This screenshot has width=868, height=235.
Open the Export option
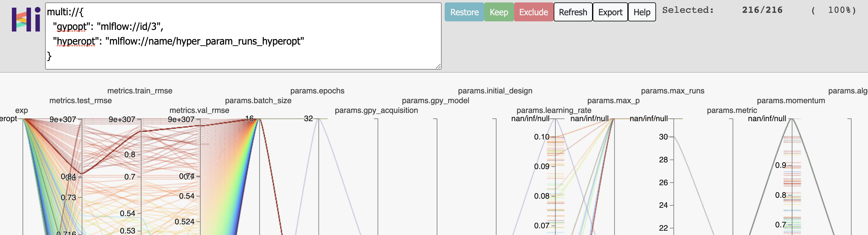pos(610,12)
